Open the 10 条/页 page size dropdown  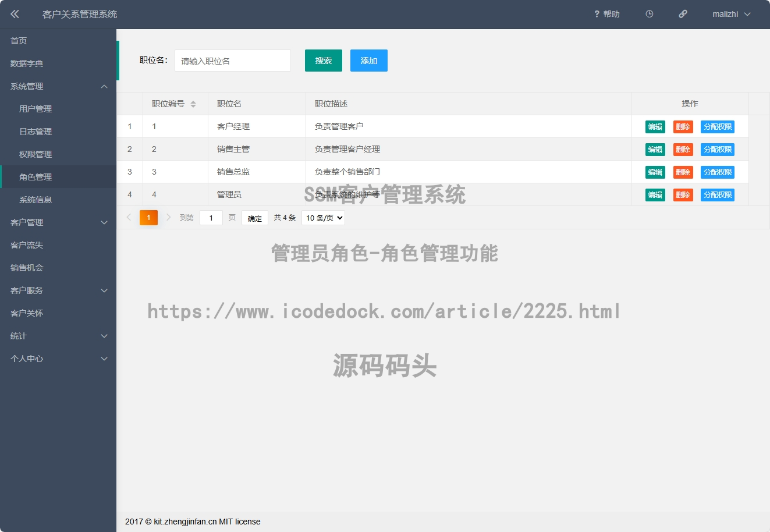pyautogui.click(x=323, y=218)
